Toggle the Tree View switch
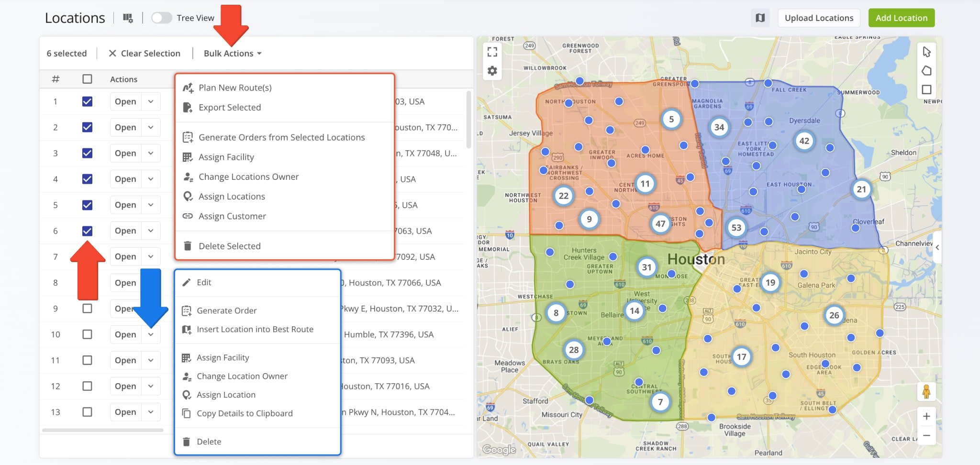The width and height of the screenshot is (980, 465). [x=161, y=18]
